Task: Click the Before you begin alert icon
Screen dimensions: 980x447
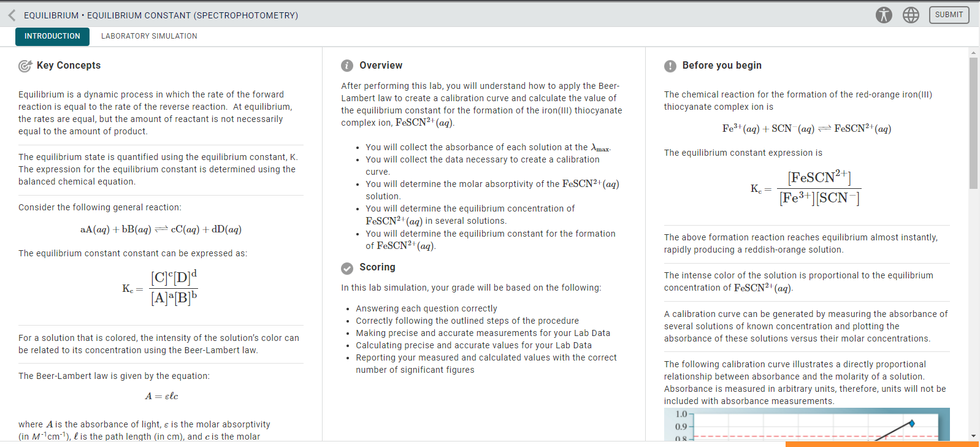Action: point(670,66)
